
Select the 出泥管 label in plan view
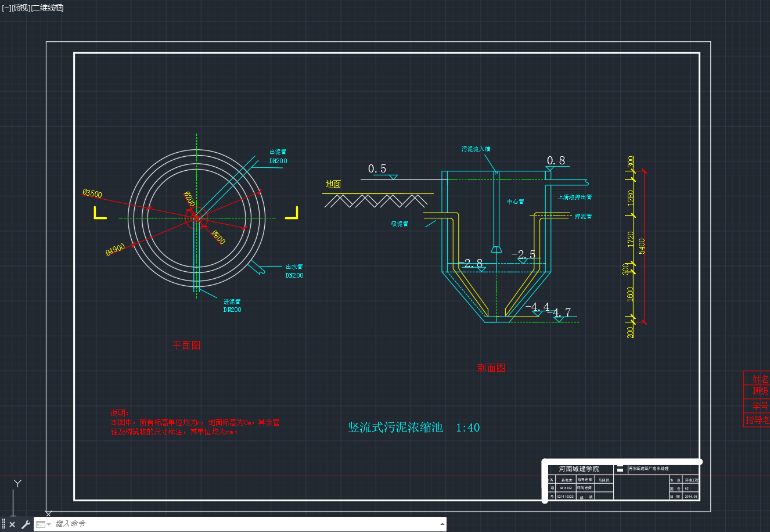[x=278, y=152]
